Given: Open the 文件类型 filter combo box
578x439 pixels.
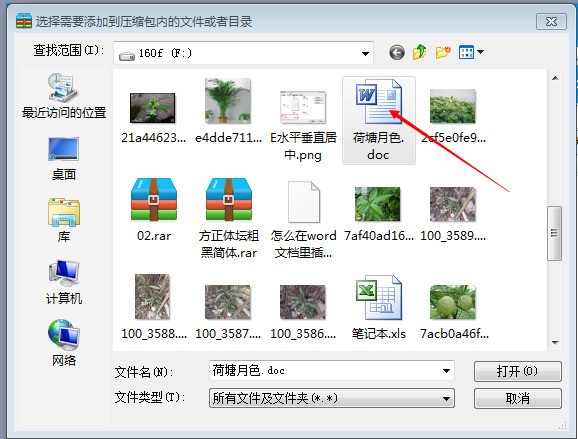Looking at the screenshot, I should pyautogui.click(x=332, y=398).
